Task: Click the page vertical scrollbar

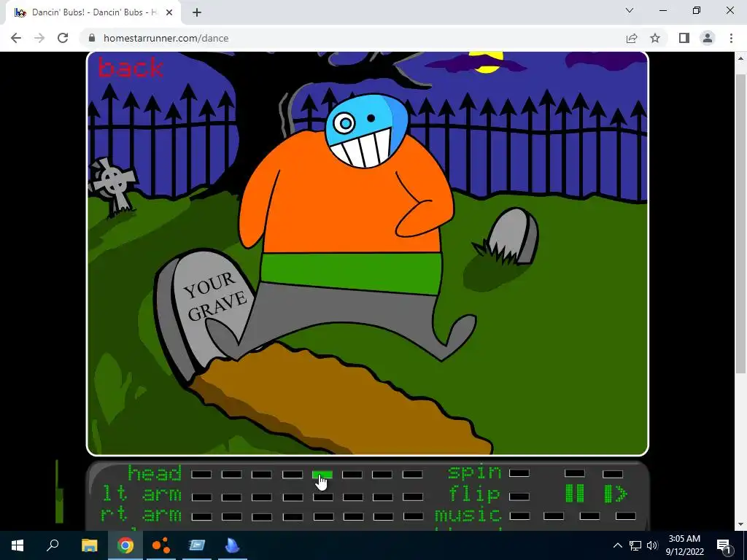Action: (x=740, y=224)
